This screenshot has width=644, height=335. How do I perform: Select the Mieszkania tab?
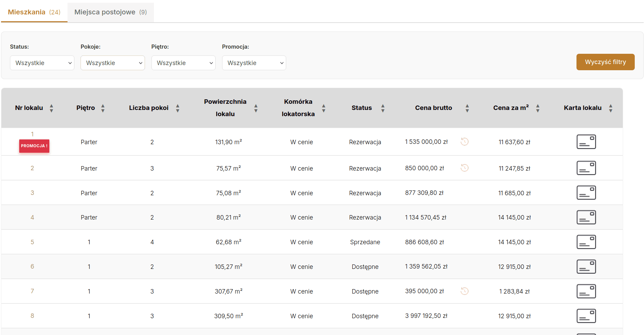click(34, 12)
